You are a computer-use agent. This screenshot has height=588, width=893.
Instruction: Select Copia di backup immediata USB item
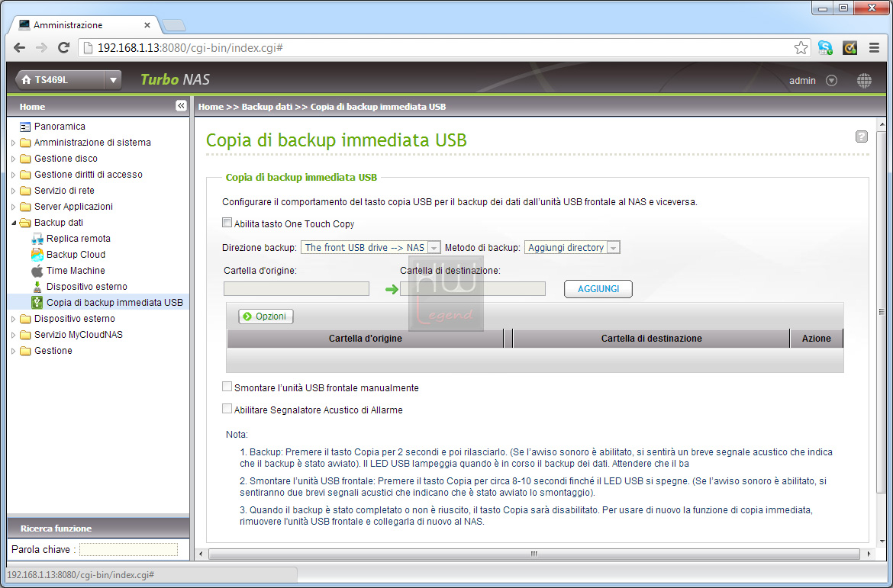click(x=115, y=302)
